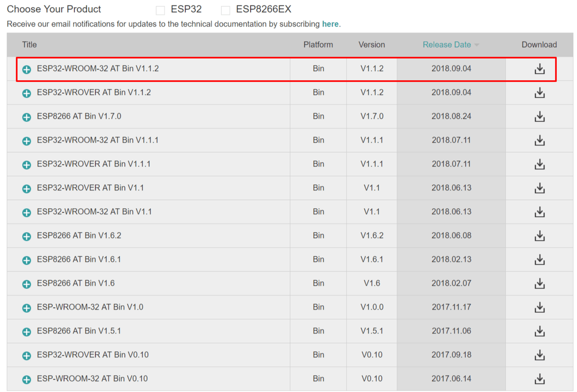Download ESP8266 AT Bin V1.5.1 file
Viewport: 577px width, 392px height.
tap(539, 331)
